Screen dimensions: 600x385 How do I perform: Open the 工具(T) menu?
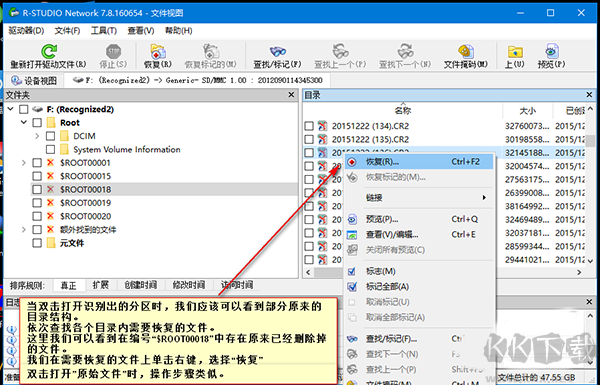click(104, 31)
